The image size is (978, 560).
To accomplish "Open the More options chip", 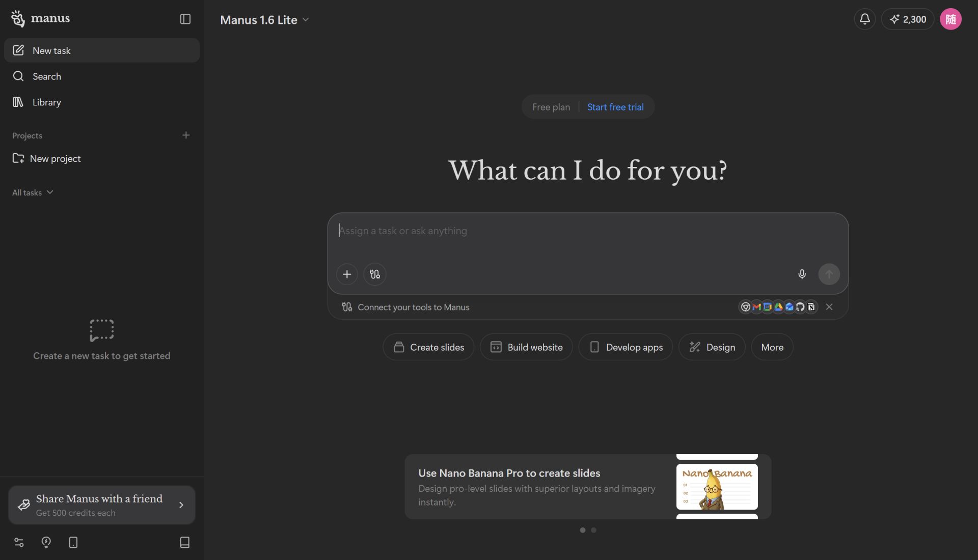I will [772, 347].
